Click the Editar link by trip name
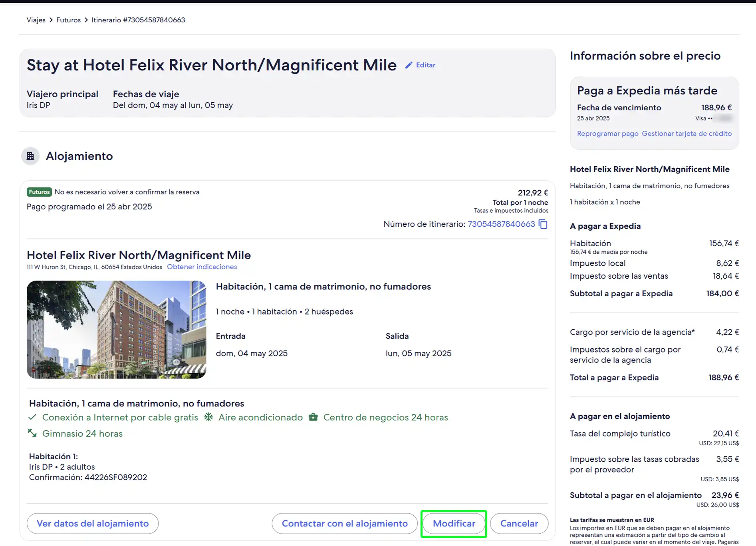The image size is (756, 546). tap(426, 65)
